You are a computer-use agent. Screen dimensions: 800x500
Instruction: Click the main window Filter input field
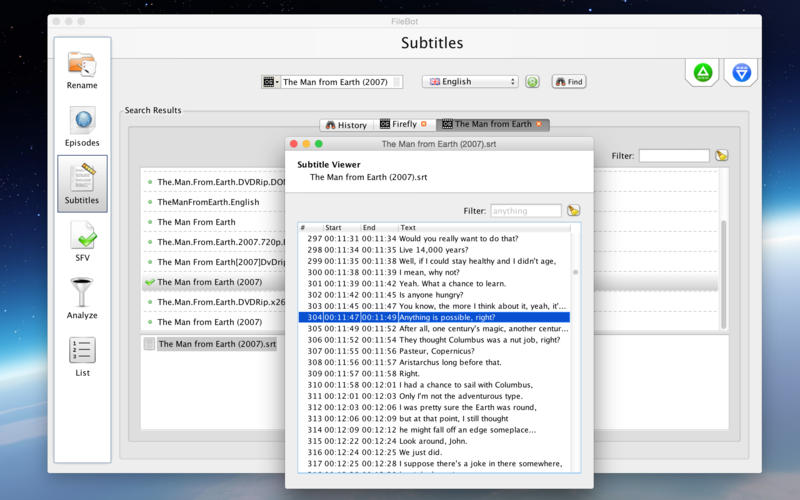674,156
